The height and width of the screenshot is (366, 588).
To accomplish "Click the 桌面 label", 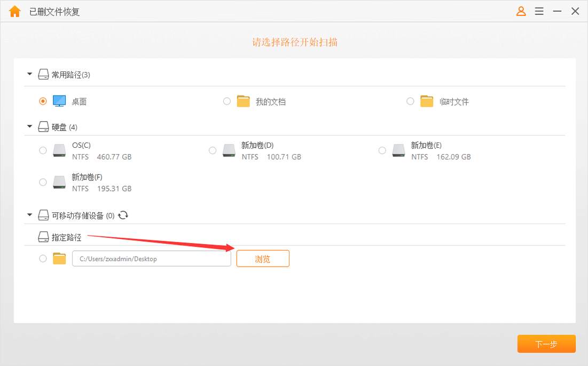I will 79,101.
